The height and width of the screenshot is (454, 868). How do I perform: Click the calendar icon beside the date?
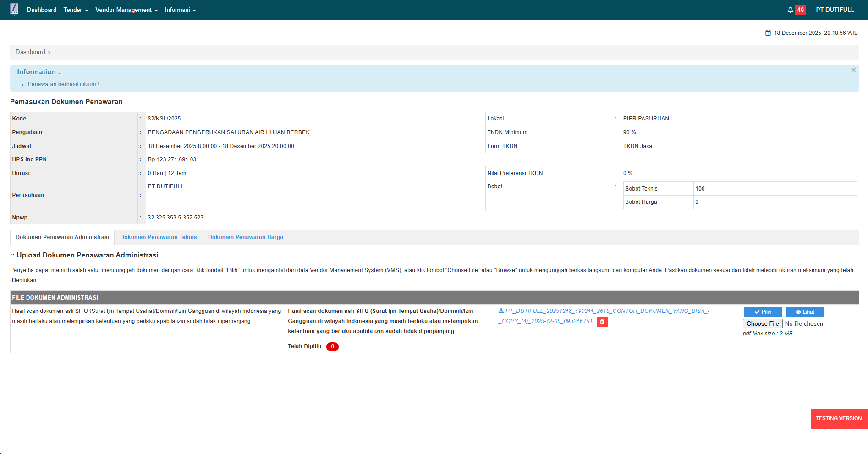pyautogui.click(x=768, y=33)
